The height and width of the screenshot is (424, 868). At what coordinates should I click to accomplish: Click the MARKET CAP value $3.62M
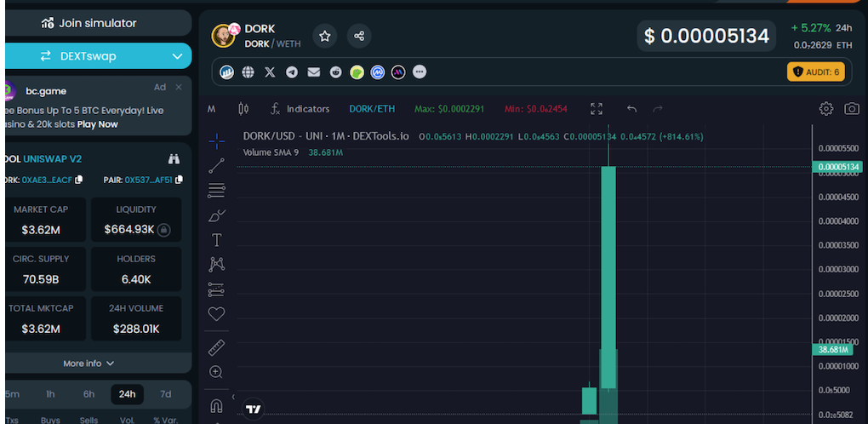tap(41, 230)
